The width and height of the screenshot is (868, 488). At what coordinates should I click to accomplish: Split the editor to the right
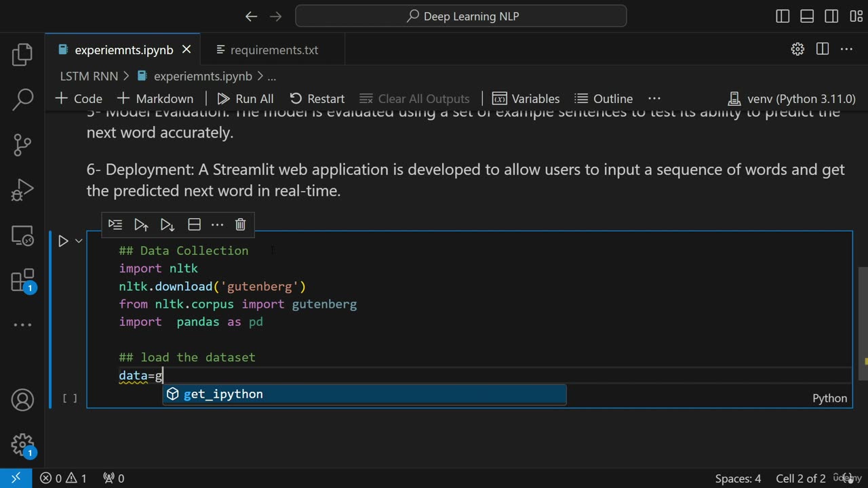click(x=823, y=49)
